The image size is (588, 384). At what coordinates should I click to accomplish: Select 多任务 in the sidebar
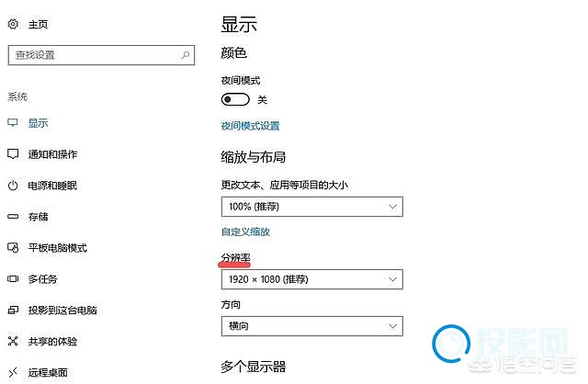coord(43,279)
